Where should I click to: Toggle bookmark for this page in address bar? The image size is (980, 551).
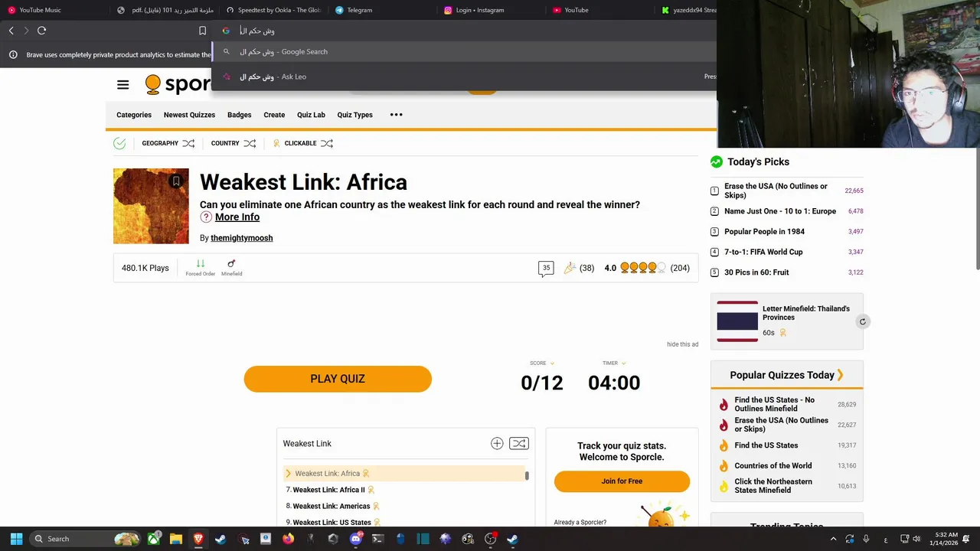(202, 31)
